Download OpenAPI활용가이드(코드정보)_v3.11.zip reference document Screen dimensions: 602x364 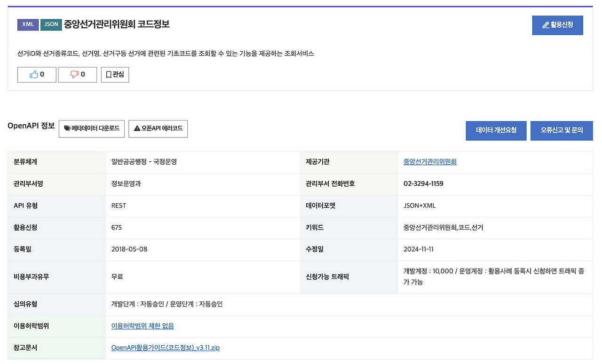click(x=166, y=348)
